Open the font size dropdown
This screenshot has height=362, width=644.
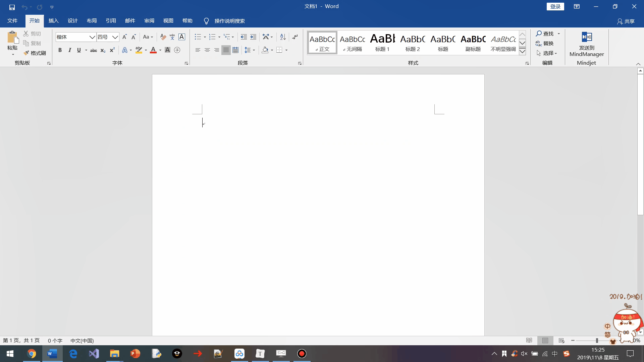[x=115, y=37]
